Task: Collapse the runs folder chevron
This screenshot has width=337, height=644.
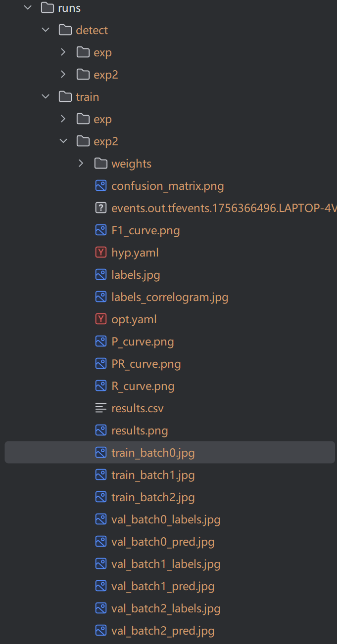Action: coord(28,8)
